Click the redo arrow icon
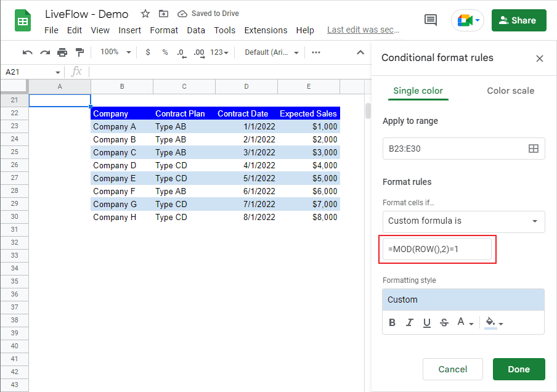Image resolution: width=557 pixels, height=392 pixels. tap(45, 52)
